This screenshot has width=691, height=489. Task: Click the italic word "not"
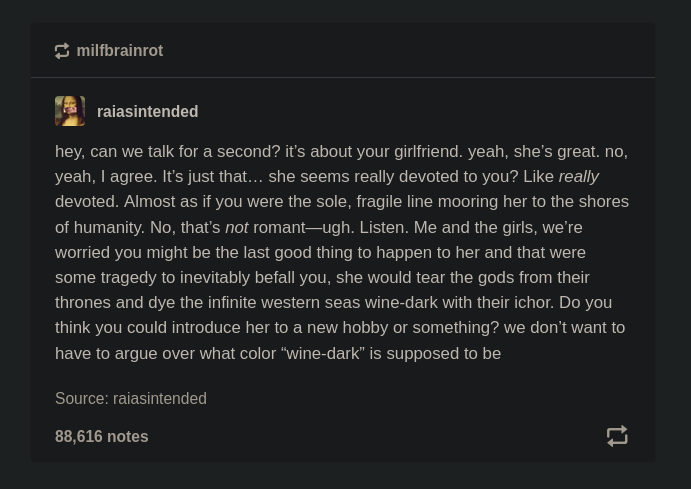tap(237, 228)
